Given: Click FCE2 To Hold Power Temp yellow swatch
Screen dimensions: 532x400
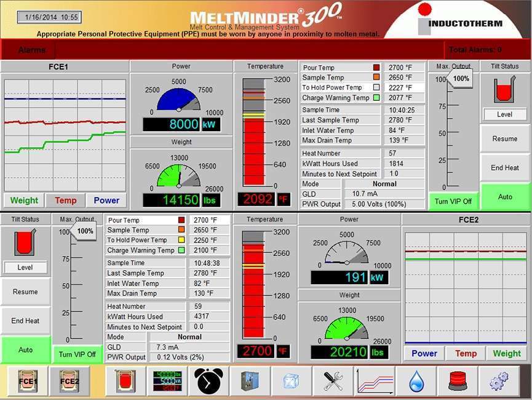Looking at the screenshot, I should tap(181, 240).
